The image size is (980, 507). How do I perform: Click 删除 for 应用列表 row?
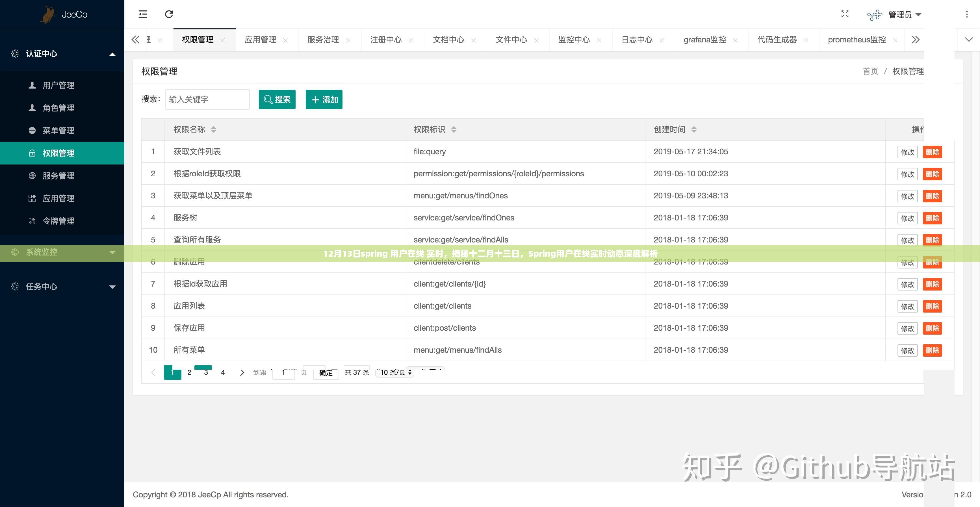point(933,307)
